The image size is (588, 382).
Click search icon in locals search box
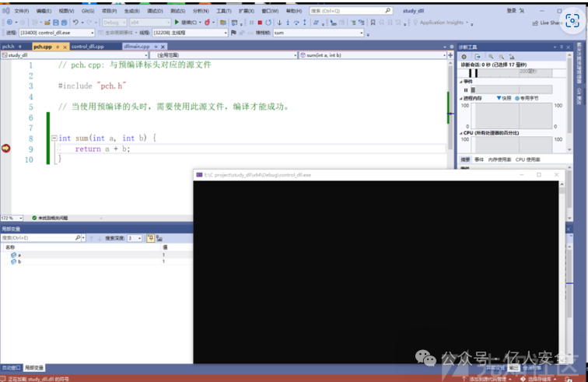click(77, 238)
